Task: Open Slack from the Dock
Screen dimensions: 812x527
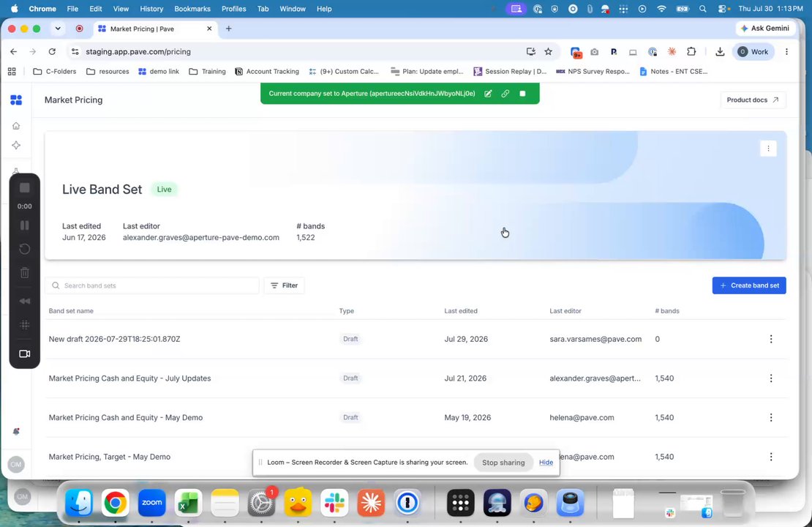Action: tap(334, 503)
